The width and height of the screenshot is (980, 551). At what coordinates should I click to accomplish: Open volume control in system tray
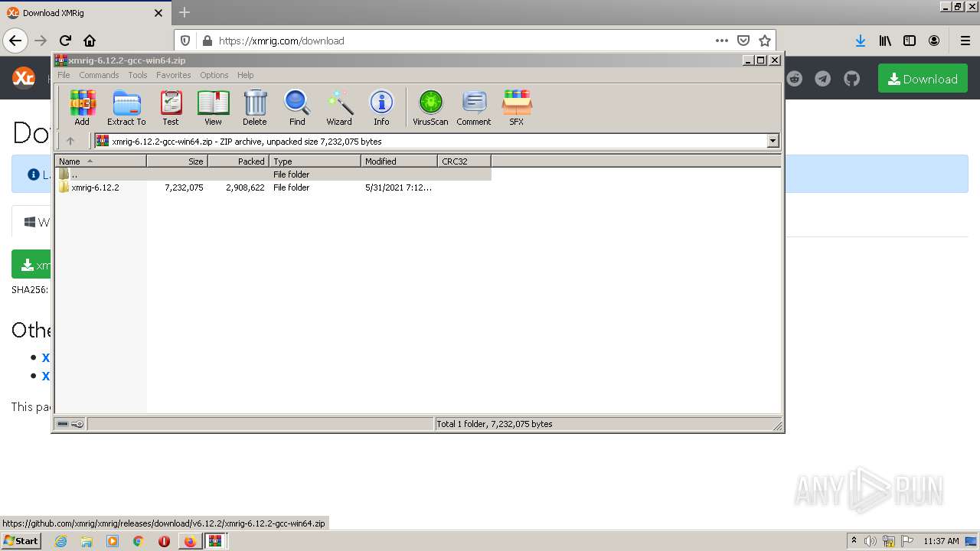tap(871, 541)
